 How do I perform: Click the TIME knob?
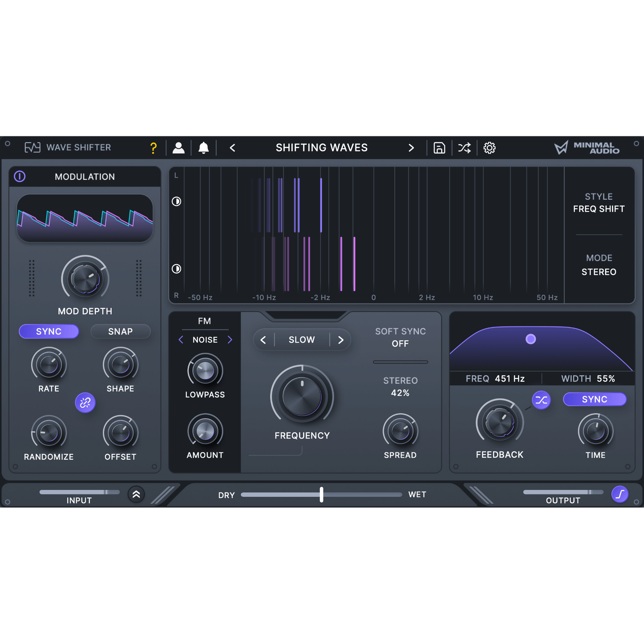click(595, 431)
